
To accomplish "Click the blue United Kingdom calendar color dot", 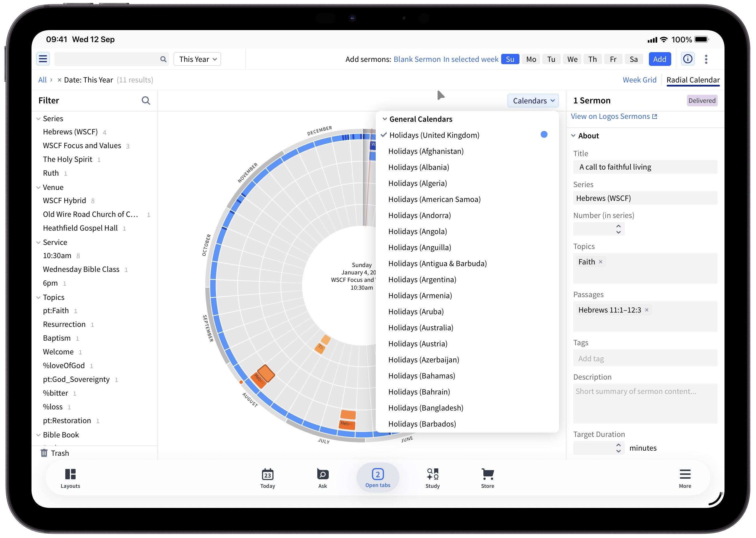I will point(544,135).
